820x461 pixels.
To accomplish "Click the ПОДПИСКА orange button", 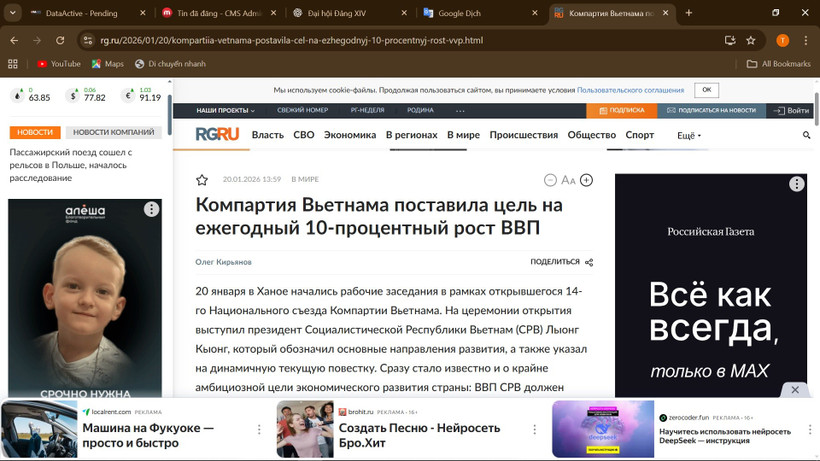I will pyautogui.click(x=621, y=110).
